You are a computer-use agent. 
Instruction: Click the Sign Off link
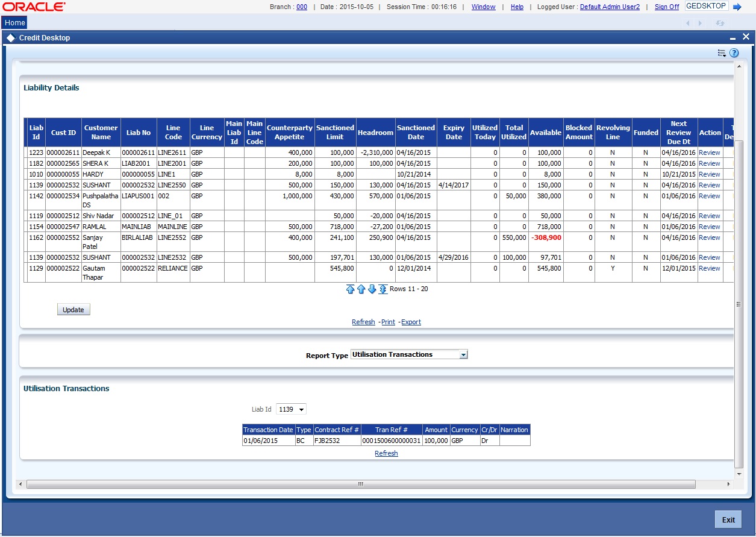(667, 7)
